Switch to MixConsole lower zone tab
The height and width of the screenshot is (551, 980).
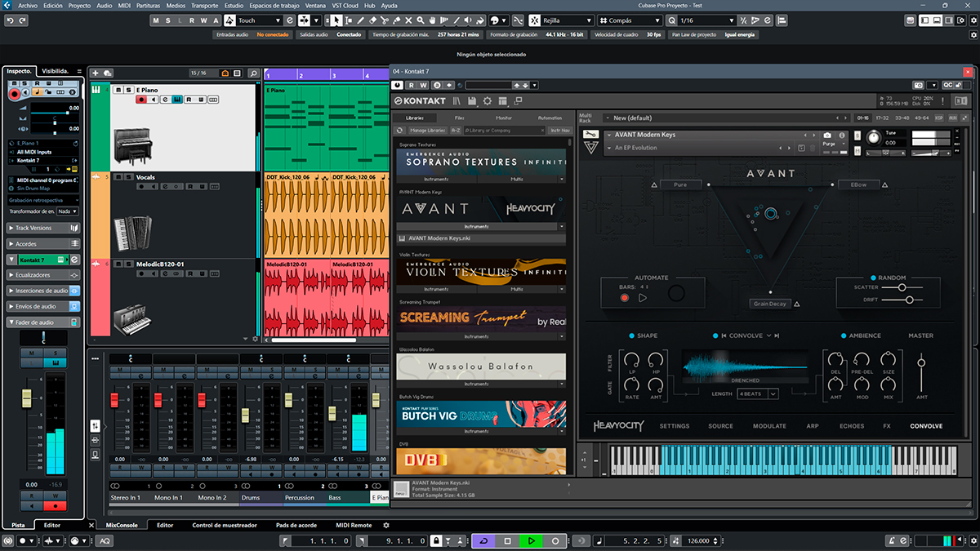coord(122,525)
